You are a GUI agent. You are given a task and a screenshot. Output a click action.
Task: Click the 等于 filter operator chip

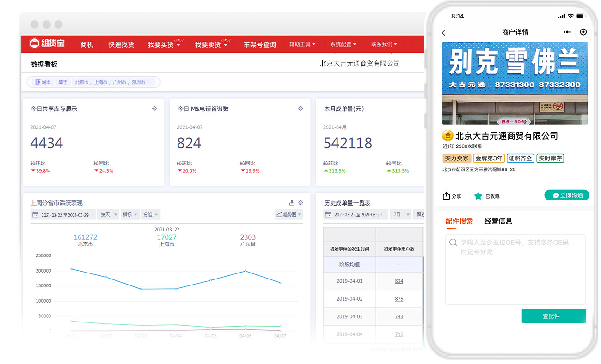pos(63,82)
